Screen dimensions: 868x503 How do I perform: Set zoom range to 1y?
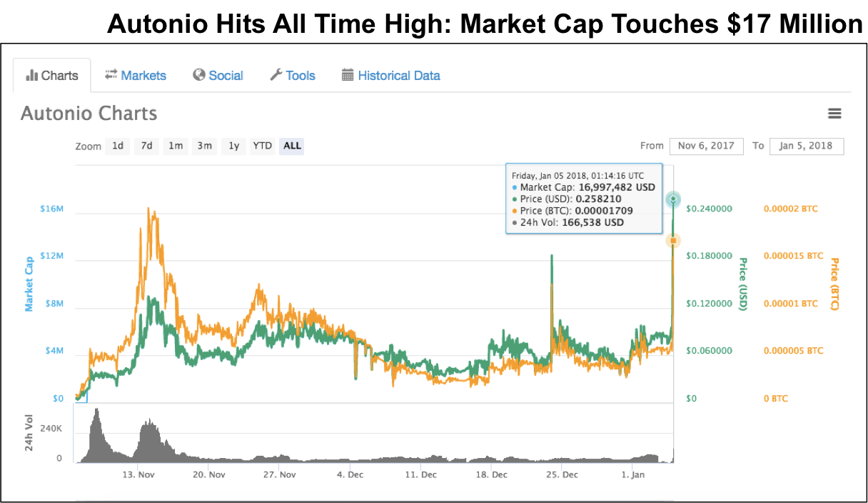coord(233,146)
